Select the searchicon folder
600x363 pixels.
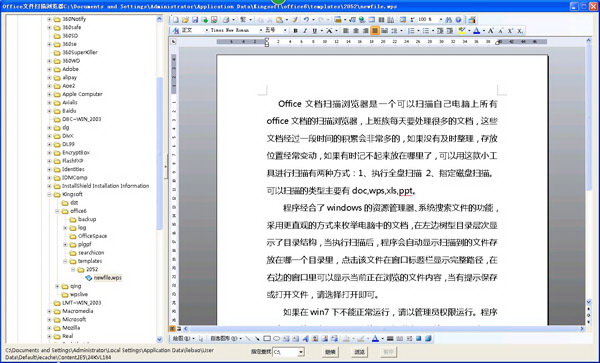91,253
